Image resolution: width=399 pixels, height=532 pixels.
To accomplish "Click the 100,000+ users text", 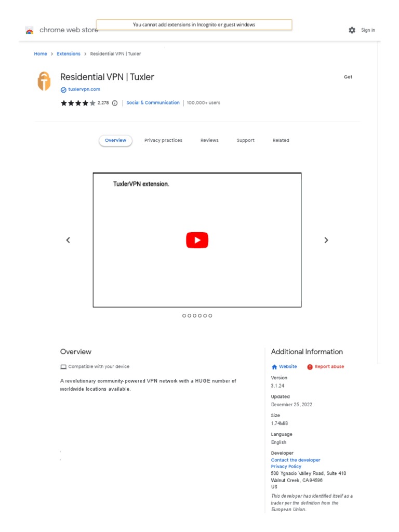I will 204,103.
